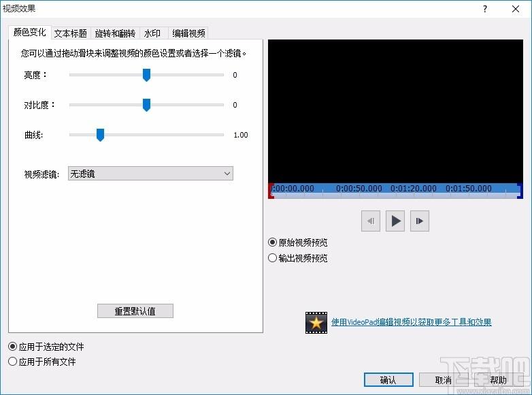Open the 旋转和翻转 tab
The width and height of the screenshot is (532, 395).
115,33
